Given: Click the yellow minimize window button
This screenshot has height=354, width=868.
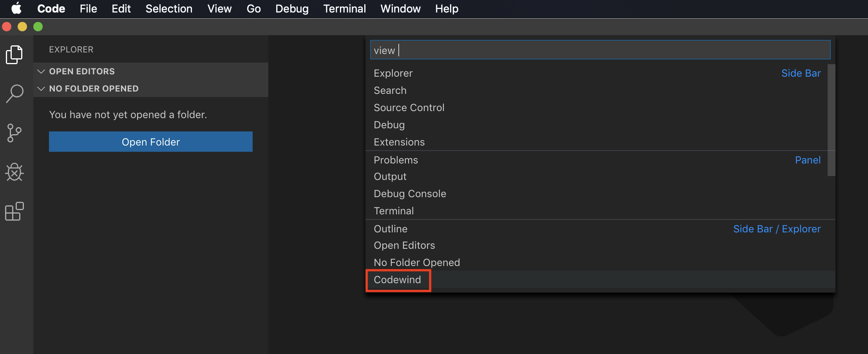Looking at the screenshot, I should (x=22, y=27).
